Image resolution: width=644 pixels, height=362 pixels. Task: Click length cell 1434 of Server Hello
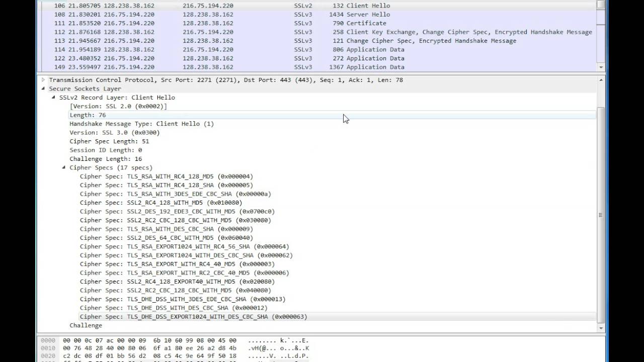coord(336,15)
